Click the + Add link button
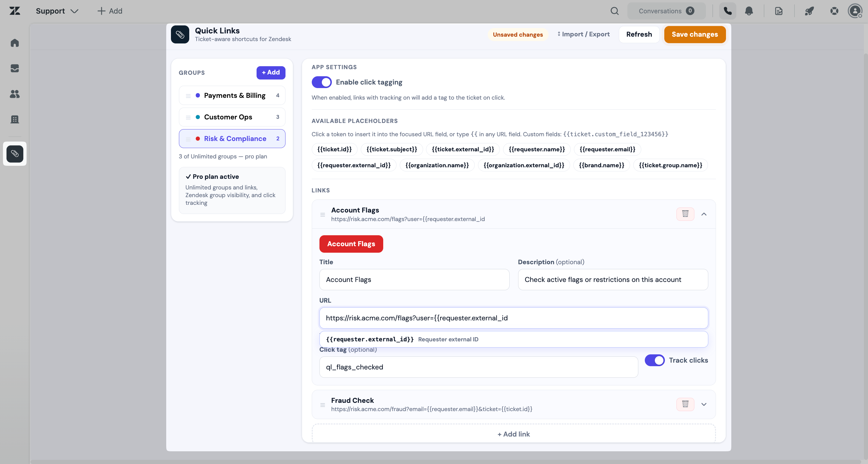 click(x=513, y=434)
